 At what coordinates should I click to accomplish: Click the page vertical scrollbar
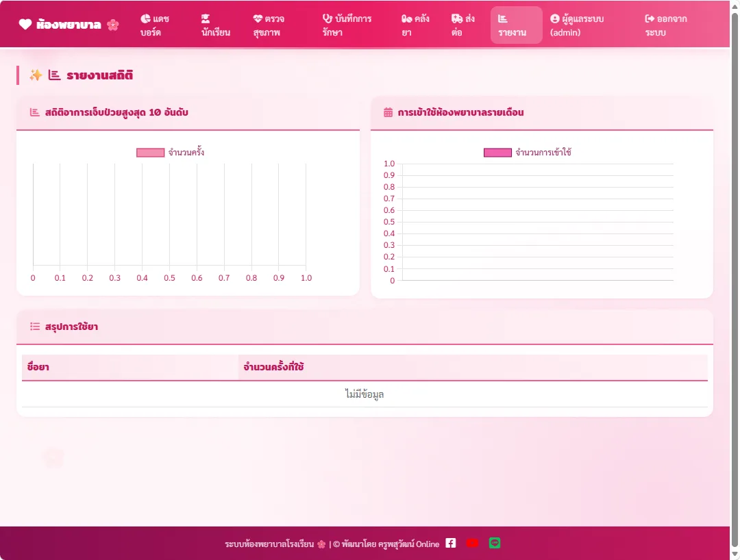(x=735, y=280)
